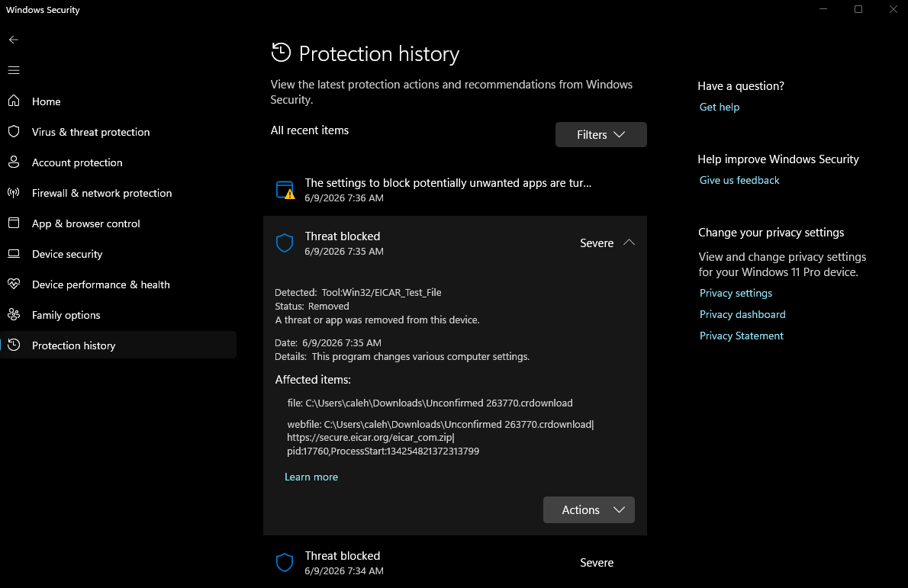
Task: Click the Firewall & network antenna icon
Action: 14,193
